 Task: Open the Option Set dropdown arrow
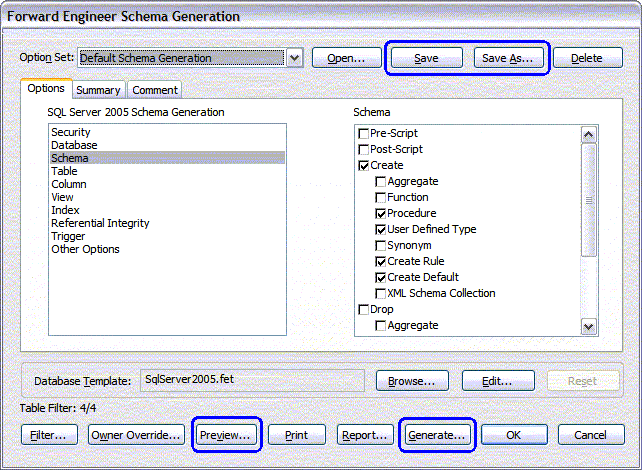pos(295,58)
